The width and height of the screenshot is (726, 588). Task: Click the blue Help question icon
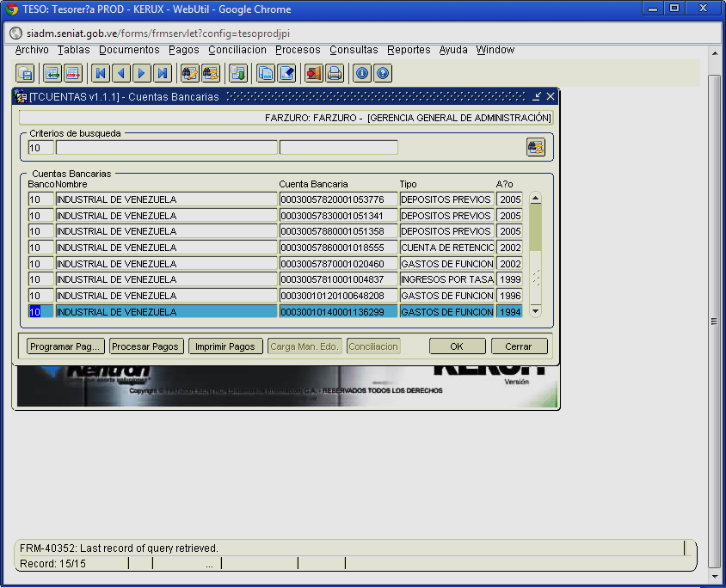tap(383, 73)
